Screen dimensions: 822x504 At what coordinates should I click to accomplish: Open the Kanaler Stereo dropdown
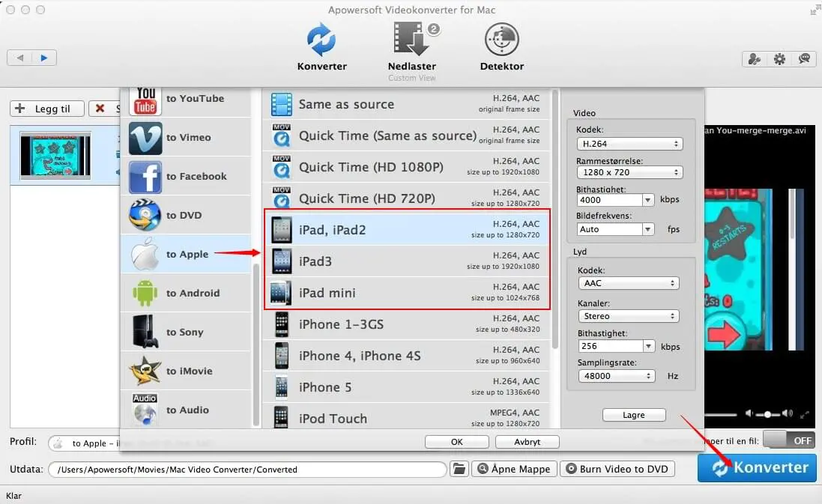click(x=629, y=316)
